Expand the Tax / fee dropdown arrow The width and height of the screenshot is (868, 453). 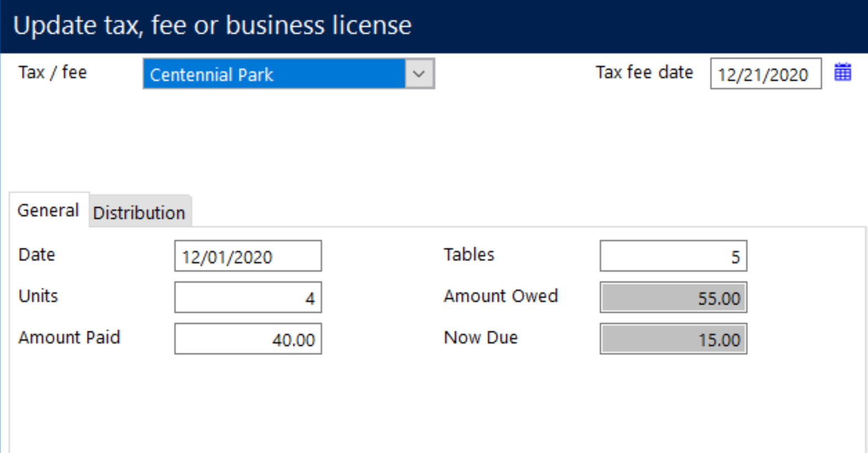tap(419, 73)
